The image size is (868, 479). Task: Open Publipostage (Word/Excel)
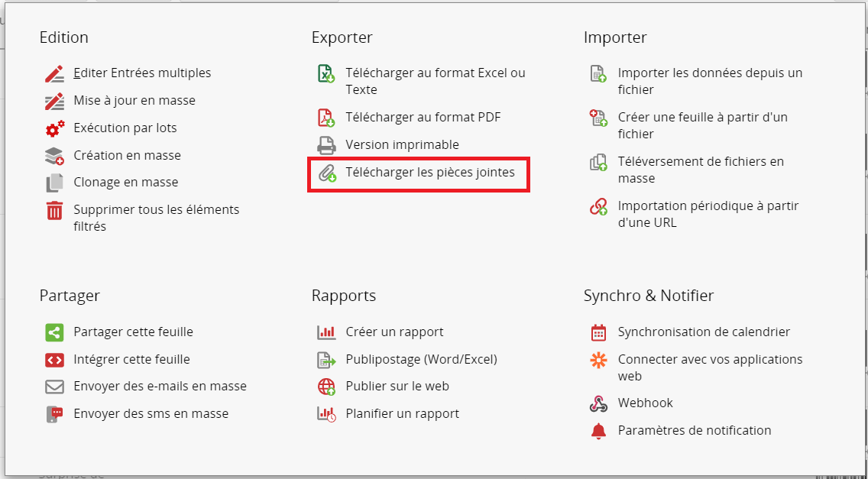point(421,359)
